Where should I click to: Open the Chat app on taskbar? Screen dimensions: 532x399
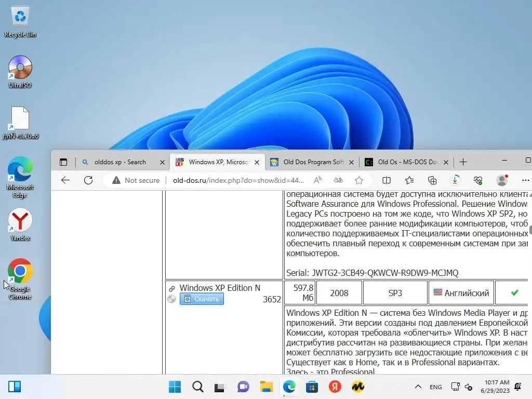click(x=243, y=387)
